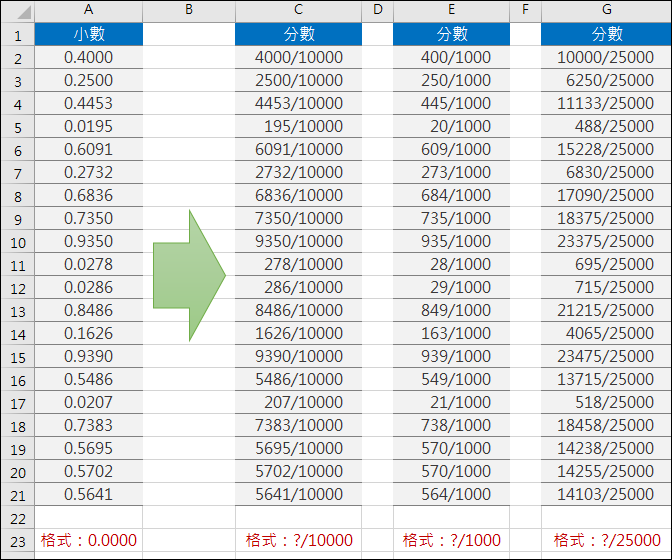Select cell 20/1000
This screenshot has height=560, width=672.
coord(451,126)
